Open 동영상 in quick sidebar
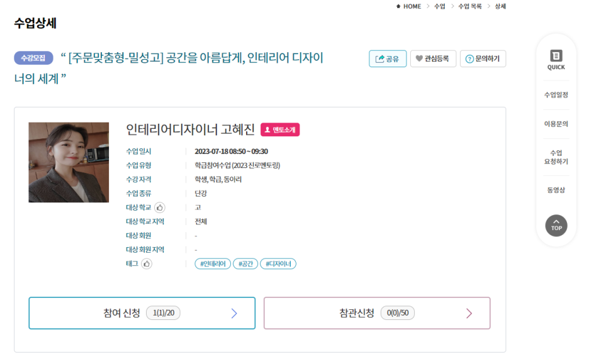Image resolution: width=589 pixels, height=364 pixels. click(556, 190)
